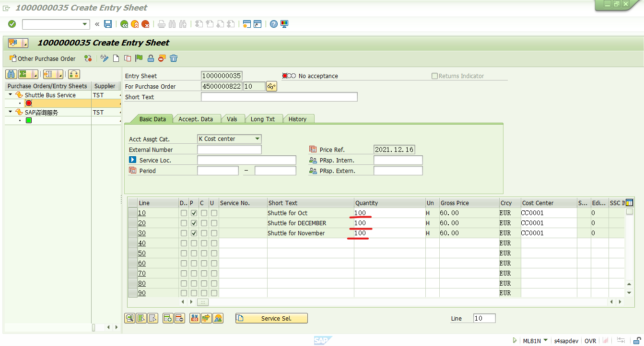The width and height of the screenshot is (644, 346).
Task: Click the blue padlock block icon
Action: click(x=151, y=58)
